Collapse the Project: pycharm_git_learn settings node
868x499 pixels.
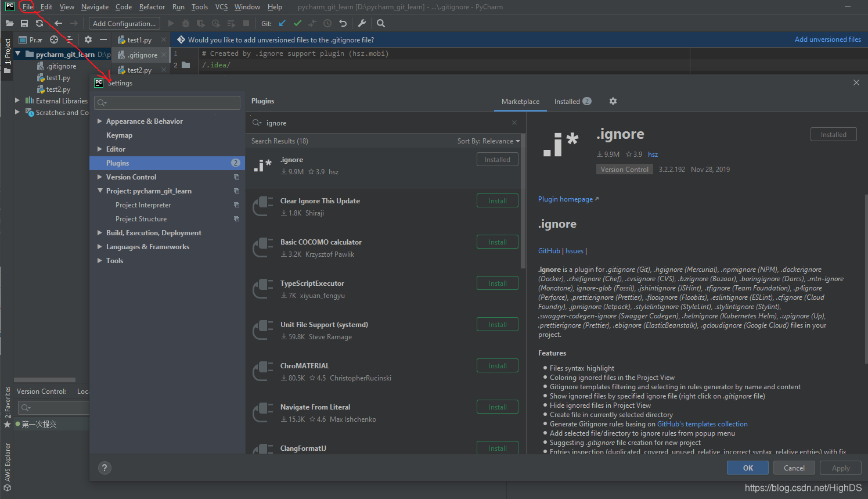coord(100,191)
